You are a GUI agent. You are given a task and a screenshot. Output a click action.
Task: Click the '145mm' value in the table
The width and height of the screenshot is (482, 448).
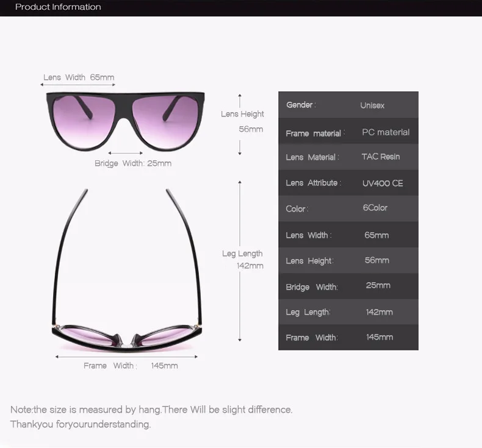tap(379, 337)
